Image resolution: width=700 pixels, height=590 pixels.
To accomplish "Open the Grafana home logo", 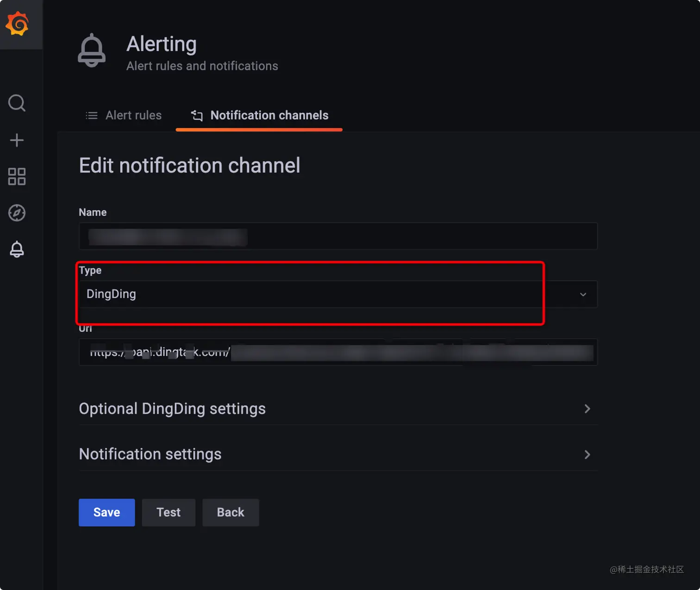I will (17, 24).
